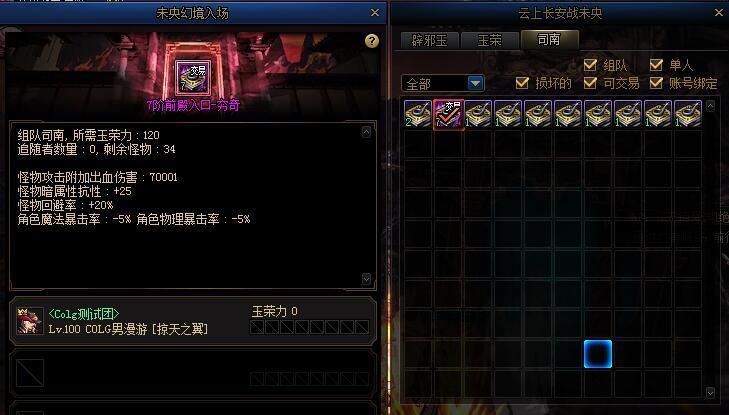Viewport: 729px width, 415px height.
Task: Close the 未央幻境入场 window
Action: (375, 13)
